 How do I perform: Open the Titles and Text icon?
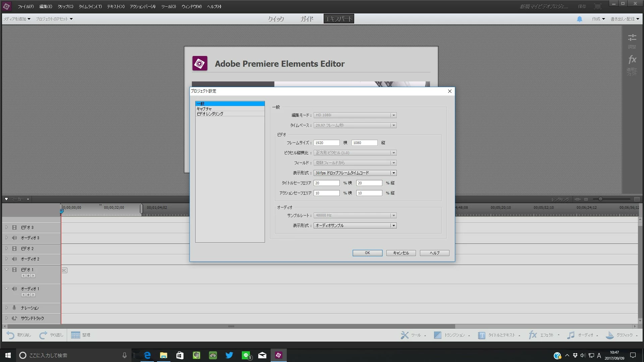[481, 335]
